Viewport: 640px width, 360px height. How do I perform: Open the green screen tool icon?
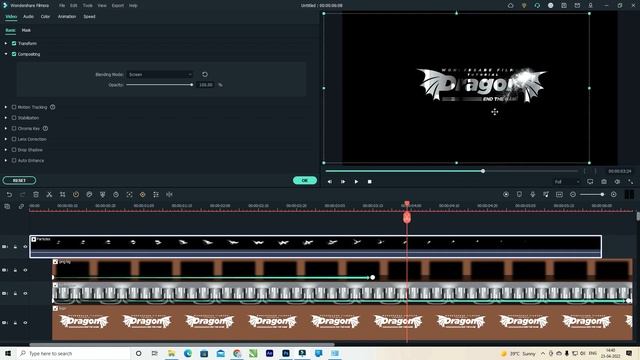pyautogui.click(x=102, y=195)
